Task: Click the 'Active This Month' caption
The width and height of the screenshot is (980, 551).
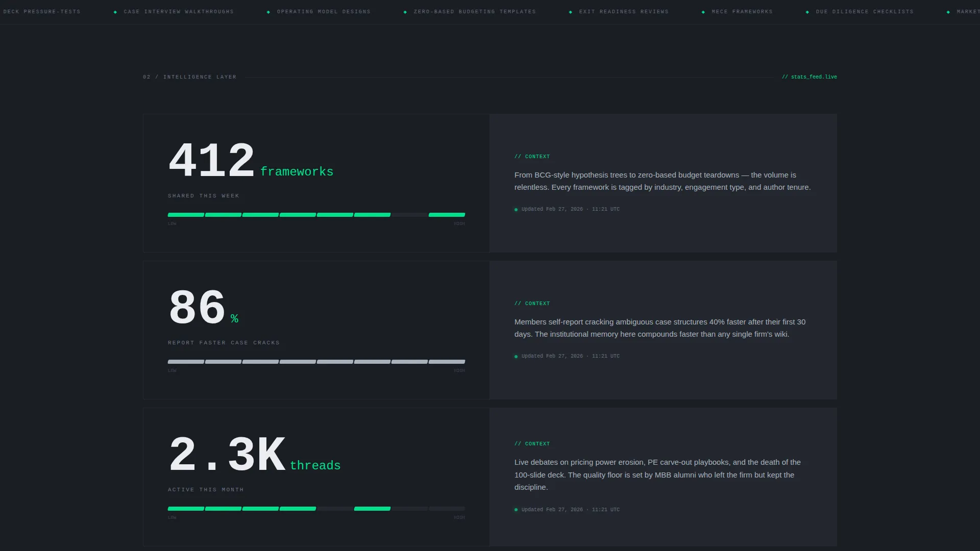Action: pos(206,490)
